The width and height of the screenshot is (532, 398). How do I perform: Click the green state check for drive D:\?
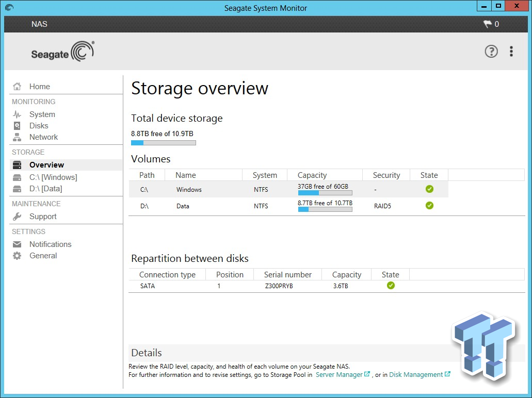[429, 206]
